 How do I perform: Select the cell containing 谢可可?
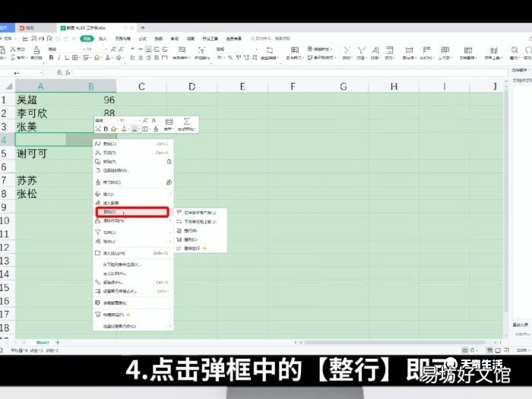click(x=41, y=154)
